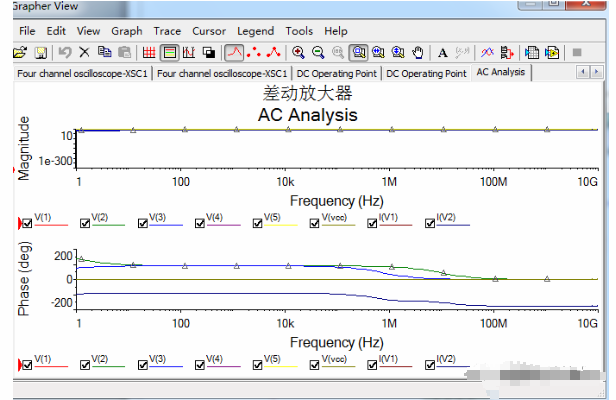Click the Open file folder icon
616x400 pixels.
pyautogui.click(x=20, y=52)
